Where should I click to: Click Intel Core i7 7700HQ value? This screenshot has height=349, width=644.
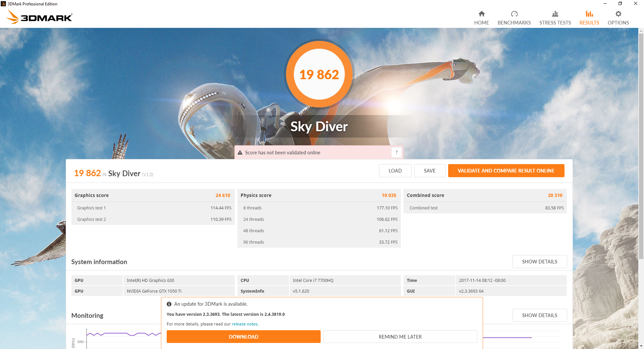click(x=313, y=281)
